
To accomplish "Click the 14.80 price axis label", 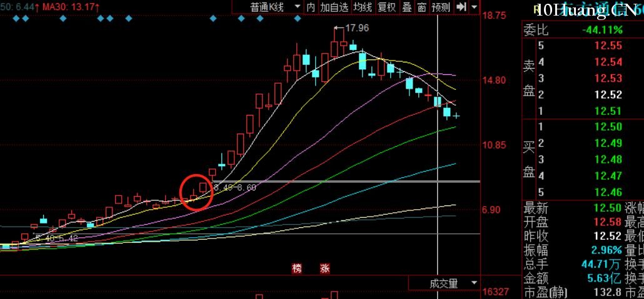I will (x=495, y=80).
